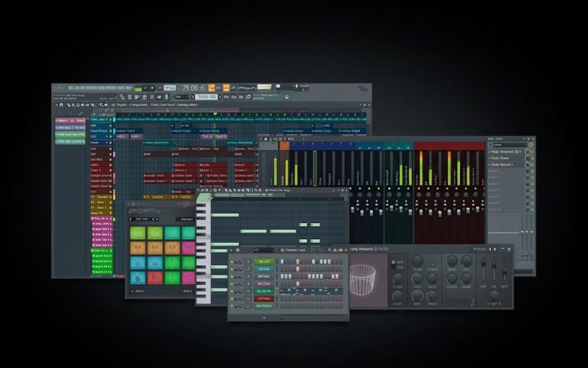Mute the teal channel in Channel rack

(232, 269)
